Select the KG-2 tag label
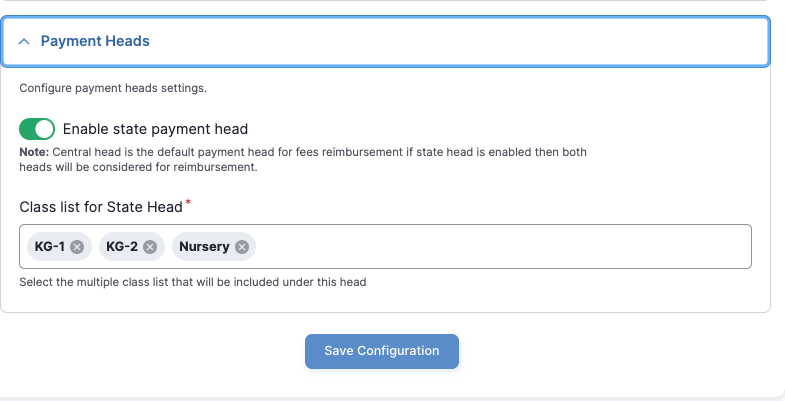This screenshot has width=785, height=401. click(x=122, y=246)
